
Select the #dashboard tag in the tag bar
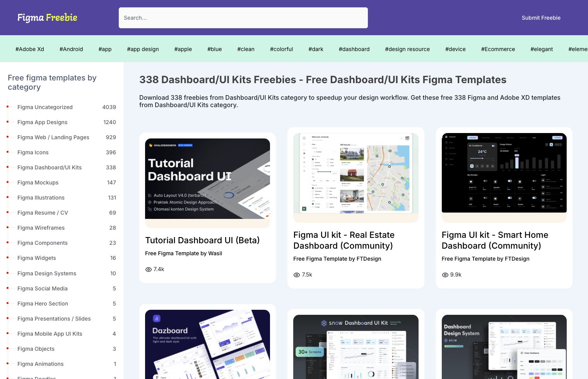354,49
